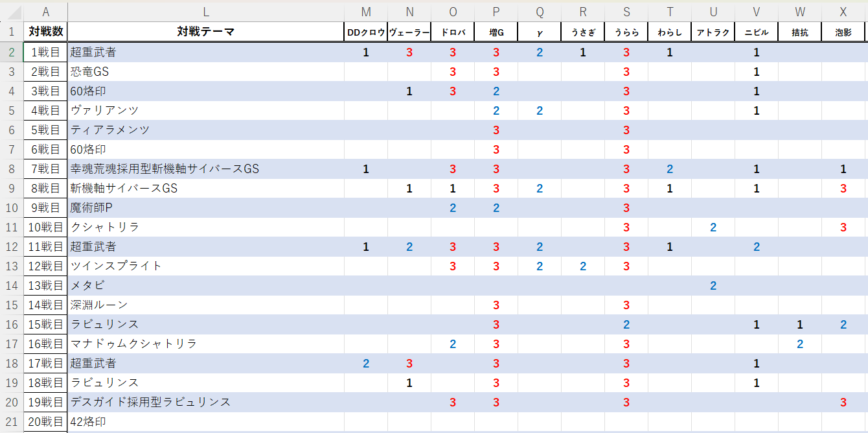Select column U header

click(713, 12)
